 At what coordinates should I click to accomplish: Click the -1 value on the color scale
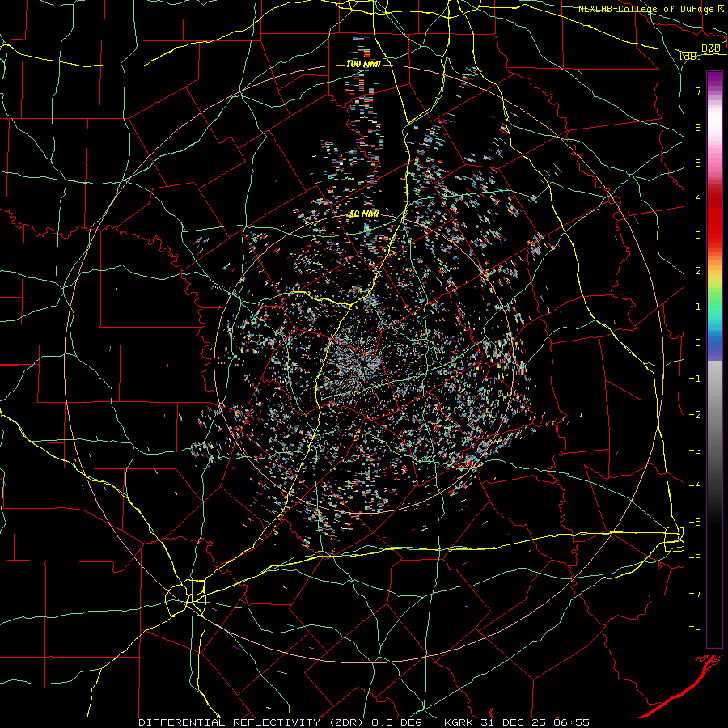[695, 379]
